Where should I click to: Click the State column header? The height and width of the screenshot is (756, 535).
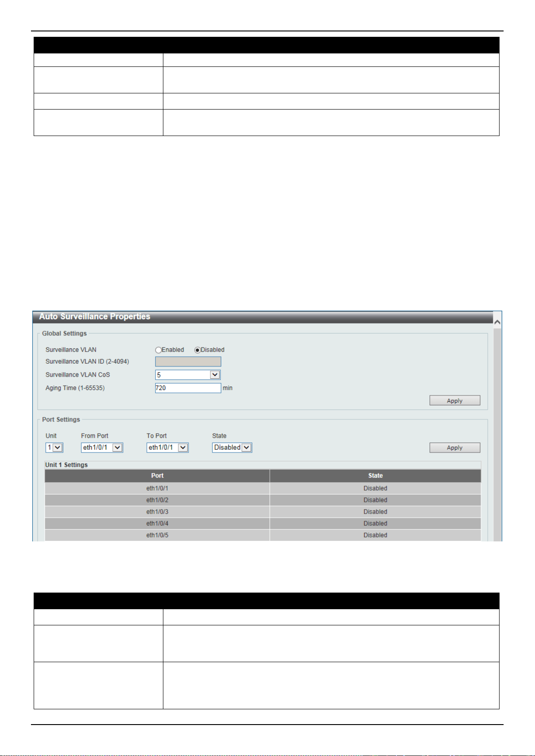tap(375, 476)
